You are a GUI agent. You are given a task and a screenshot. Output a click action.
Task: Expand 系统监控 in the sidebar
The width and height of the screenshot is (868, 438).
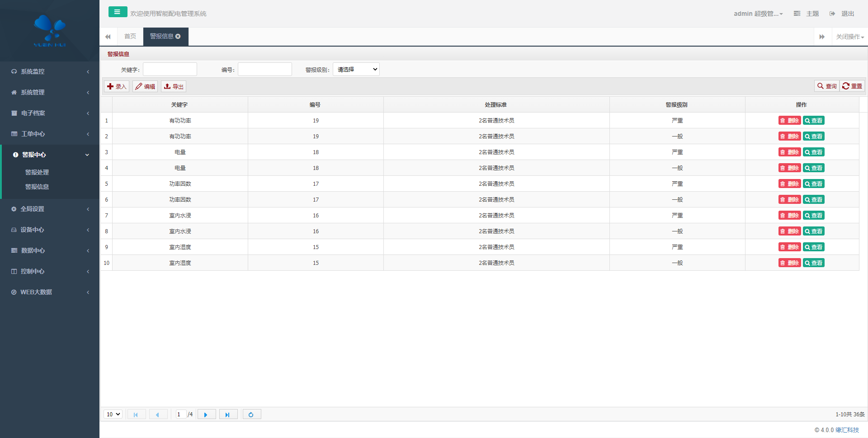[50, 71]
